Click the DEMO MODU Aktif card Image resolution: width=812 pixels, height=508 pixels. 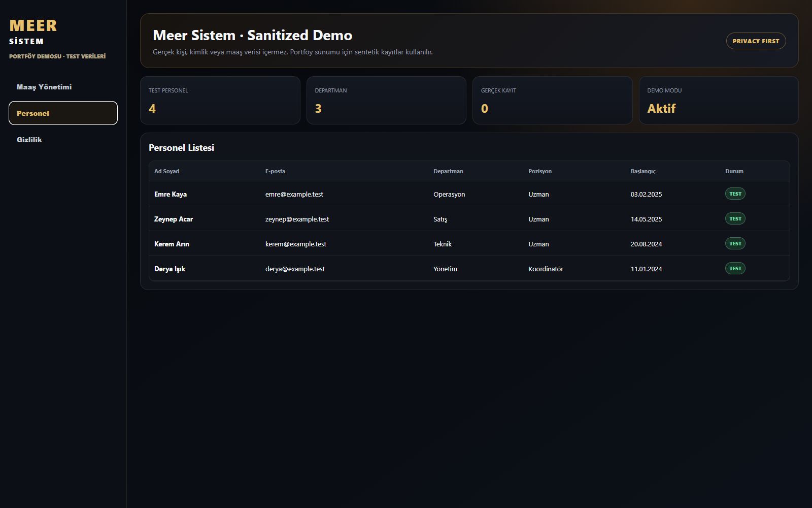(x=719, y=100)
